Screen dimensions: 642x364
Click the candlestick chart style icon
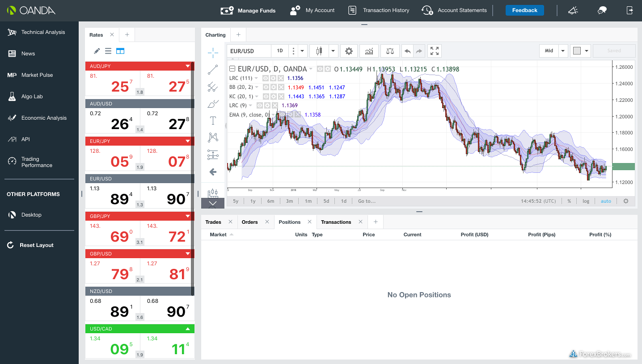click(319, 51)
